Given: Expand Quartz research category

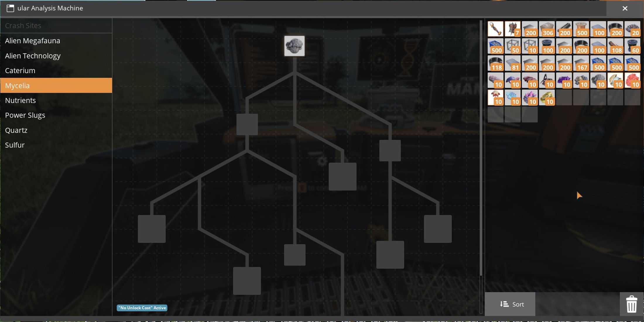Looking at the screenshot, I should (16, 130).
